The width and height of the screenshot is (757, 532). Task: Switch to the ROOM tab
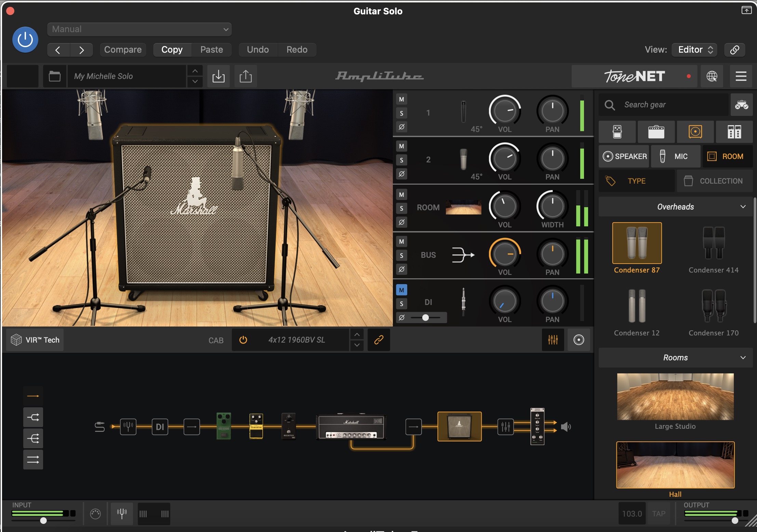pyautogui.click(x=728, y=156)
